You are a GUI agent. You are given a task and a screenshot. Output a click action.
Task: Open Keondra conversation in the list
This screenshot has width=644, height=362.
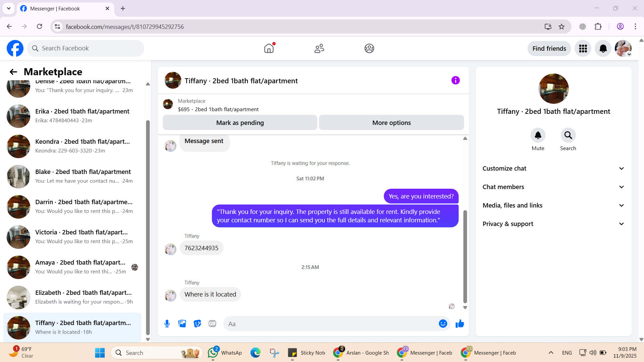72,146
